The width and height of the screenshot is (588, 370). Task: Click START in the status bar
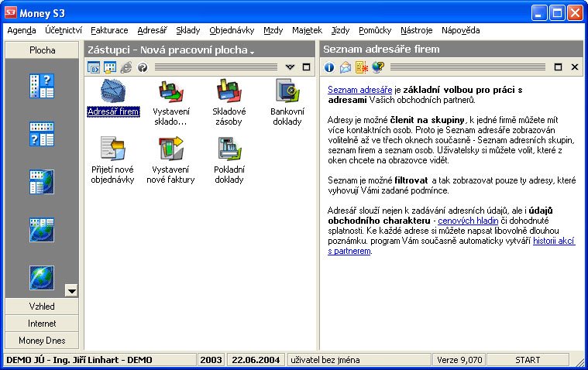pos(528,360)
